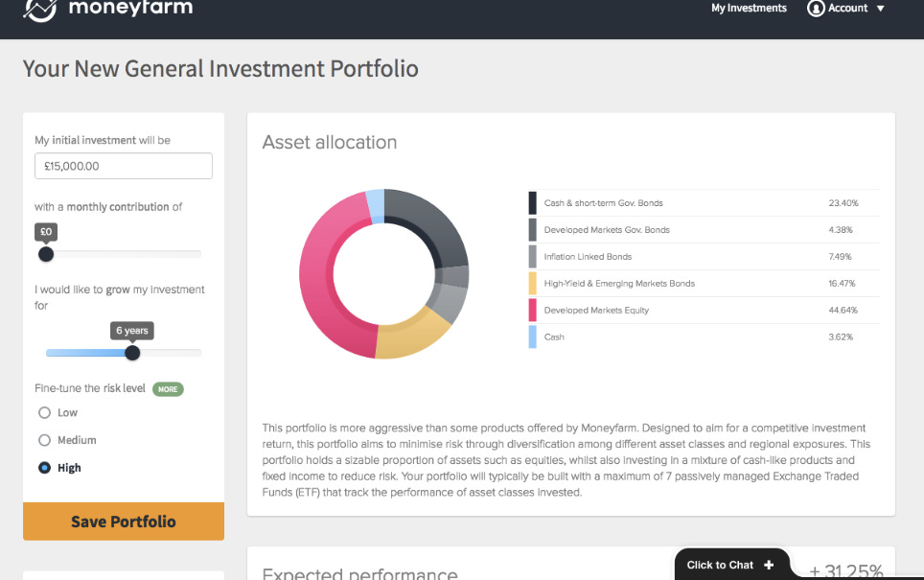
Task: Click Developed Markets Gov. Bonds swatch
Action: click(533, 230)
